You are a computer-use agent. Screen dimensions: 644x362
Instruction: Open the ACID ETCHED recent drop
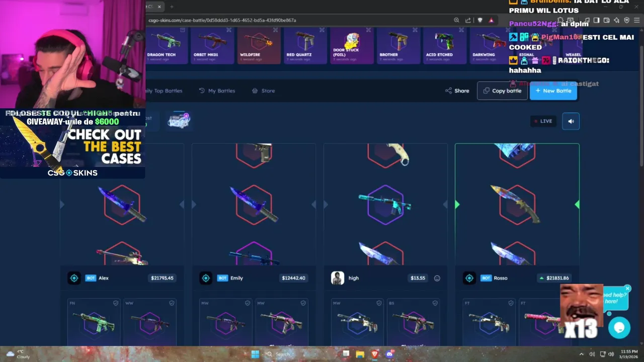click(445, 45)
